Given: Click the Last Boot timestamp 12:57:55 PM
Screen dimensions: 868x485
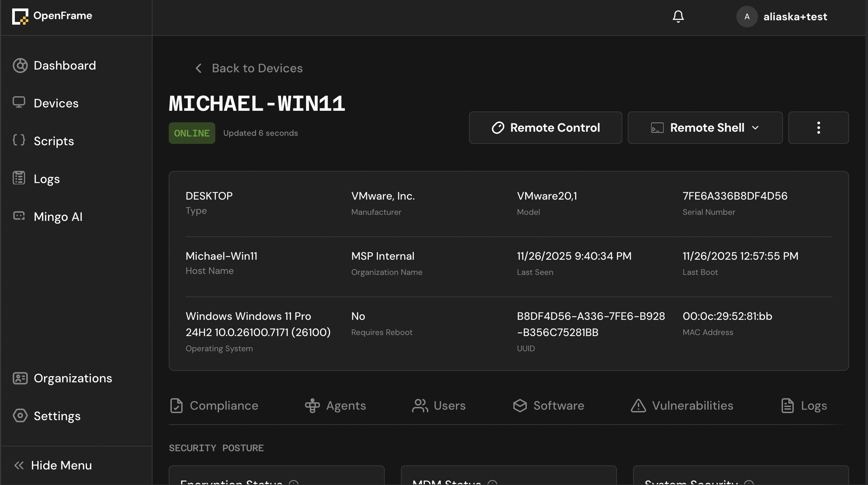Looking at the screenshot, I should coord(740,256).
